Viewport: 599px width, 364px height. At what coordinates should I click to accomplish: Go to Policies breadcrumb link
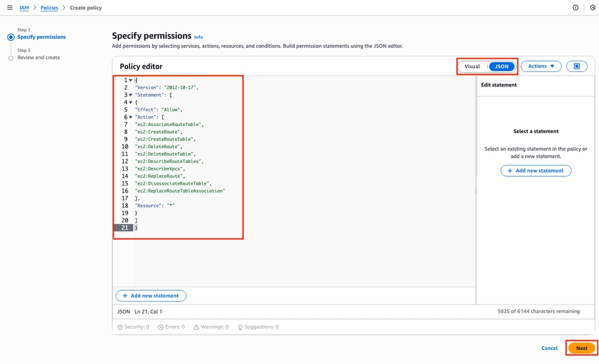[x=49, y=8]
